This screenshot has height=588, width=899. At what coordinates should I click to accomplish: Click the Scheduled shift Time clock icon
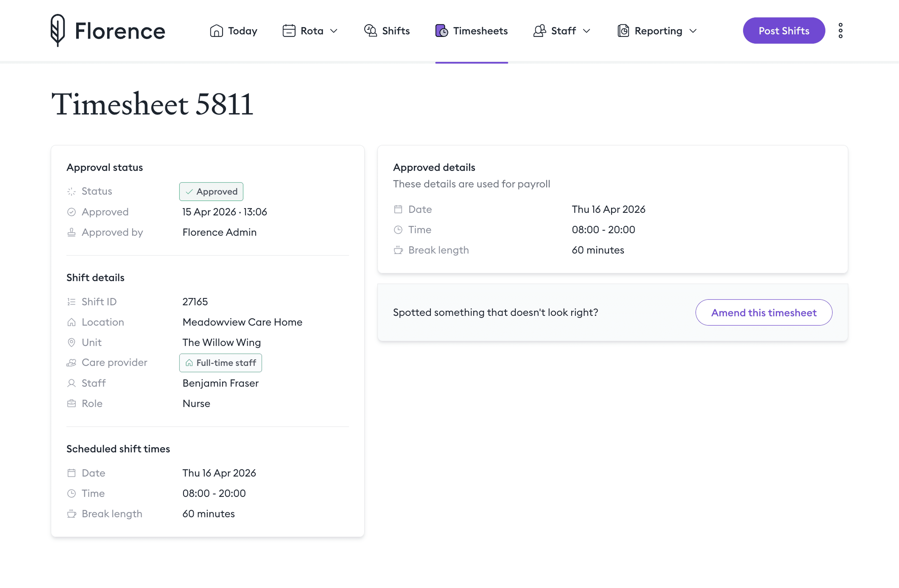pyautogui.click(x=71, y=493)
